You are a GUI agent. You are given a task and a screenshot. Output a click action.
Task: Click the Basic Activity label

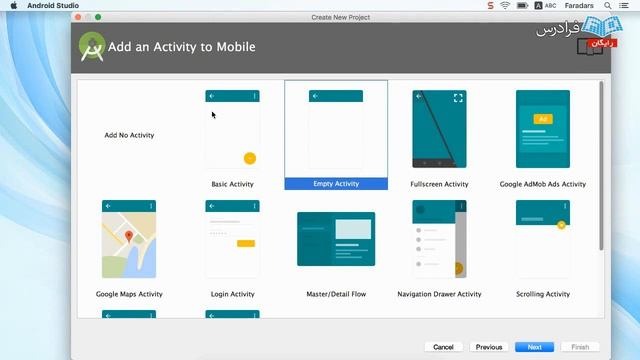coord(232,184)
